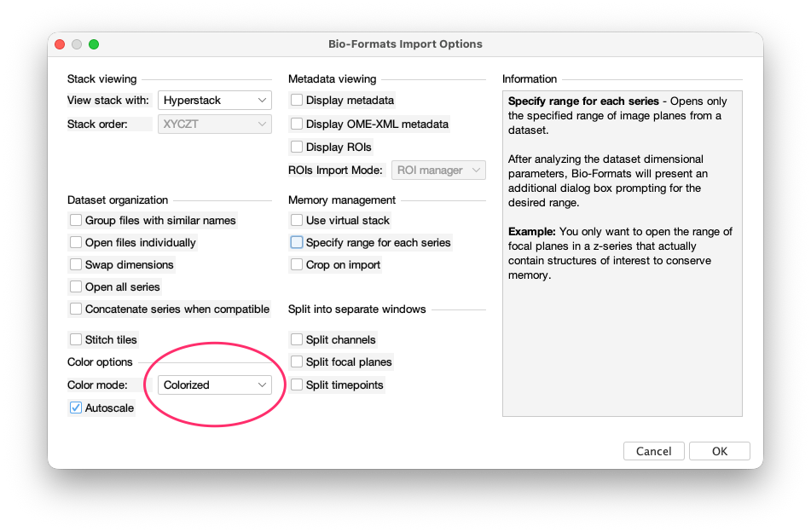The height and width of the screenshot is (532, 811).
Task: Click the Dataset organization heading
Action: click(118, 200)
